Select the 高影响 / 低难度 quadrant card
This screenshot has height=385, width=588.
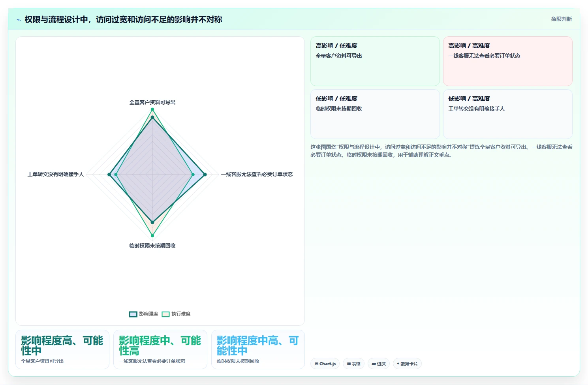tap(375, 61)
